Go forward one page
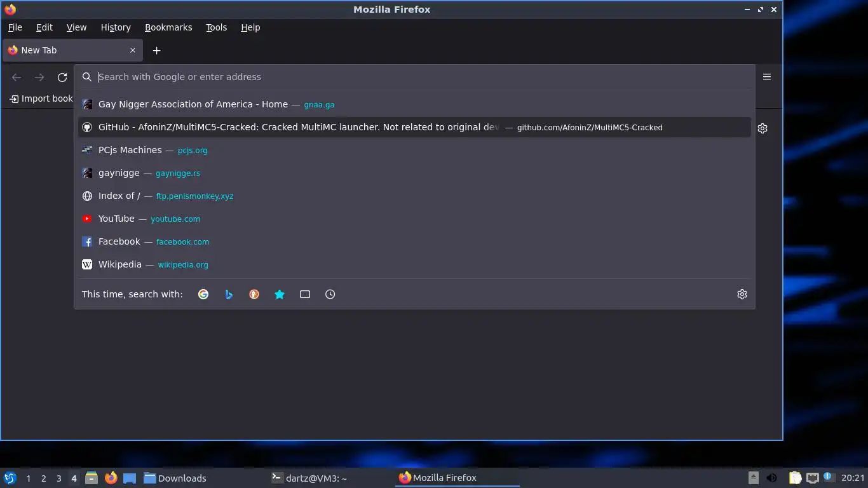 coord(39,77)
